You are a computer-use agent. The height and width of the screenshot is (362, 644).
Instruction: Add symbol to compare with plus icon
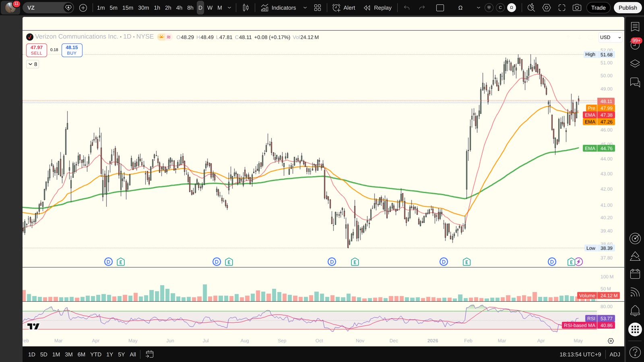click(x=83, y=8)
